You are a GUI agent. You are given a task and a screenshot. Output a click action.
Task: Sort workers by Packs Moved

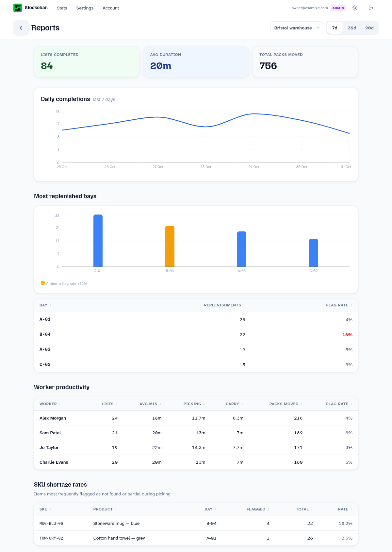[286, 404]
